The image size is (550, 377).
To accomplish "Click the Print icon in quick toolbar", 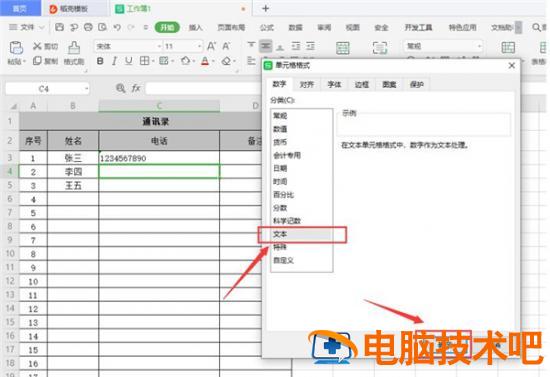I will click(x=88, y=27).
